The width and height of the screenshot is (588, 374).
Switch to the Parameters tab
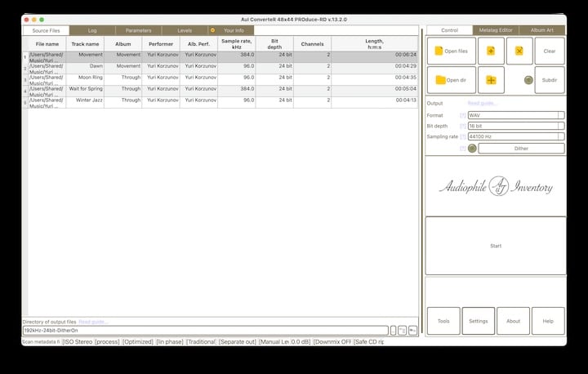tap(138, 30)
